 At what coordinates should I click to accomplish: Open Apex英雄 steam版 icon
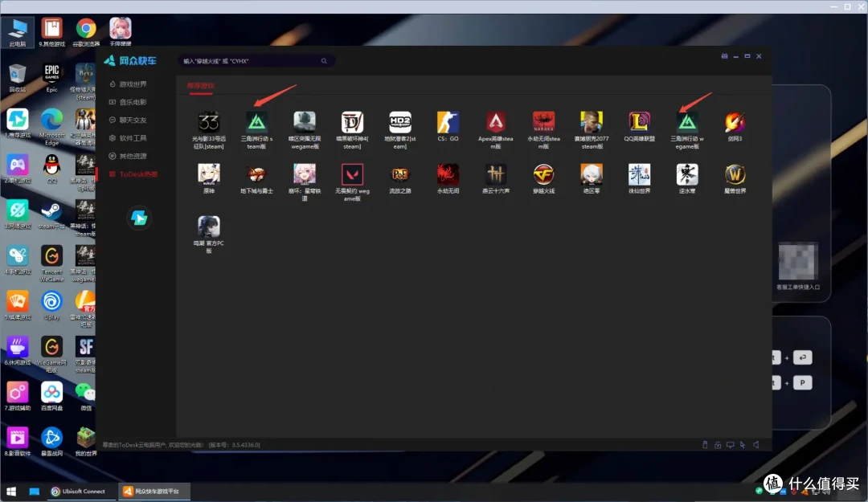495,122
